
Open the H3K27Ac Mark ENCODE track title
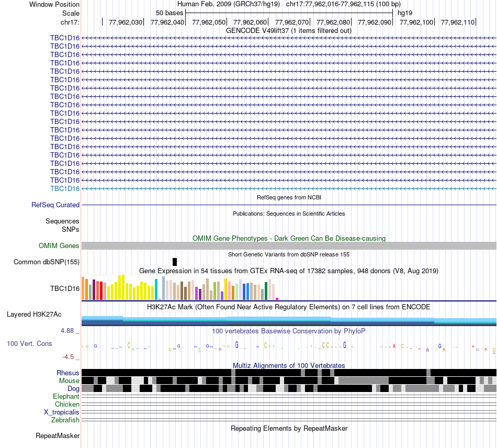pos(289,307)
